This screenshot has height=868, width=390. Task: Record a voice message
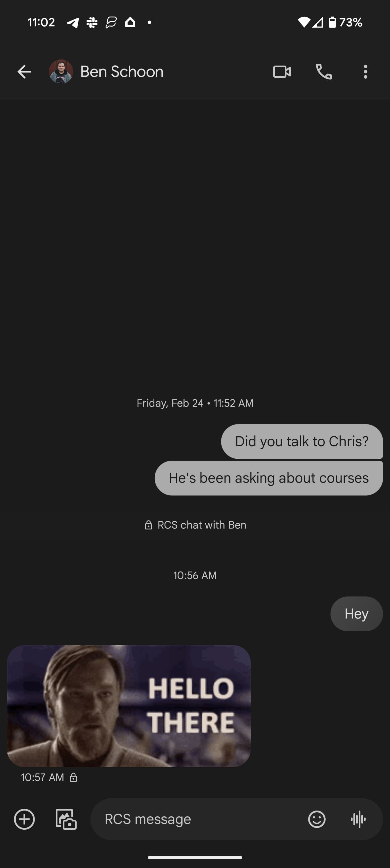(x=358, y=819)
